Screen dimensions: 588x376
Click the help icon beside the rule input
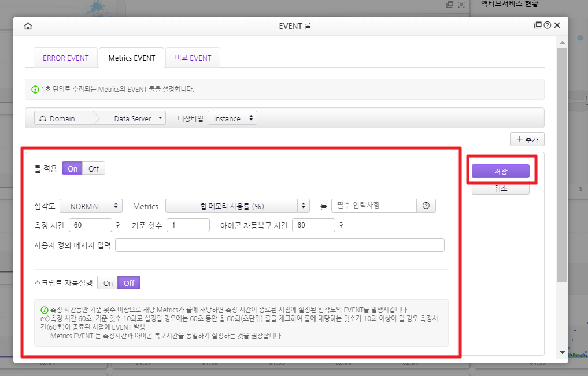pos(426,206)
